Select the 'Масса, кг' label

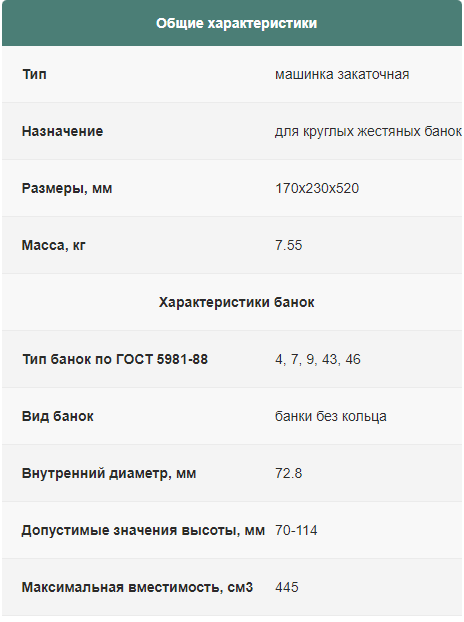[54, 245]
